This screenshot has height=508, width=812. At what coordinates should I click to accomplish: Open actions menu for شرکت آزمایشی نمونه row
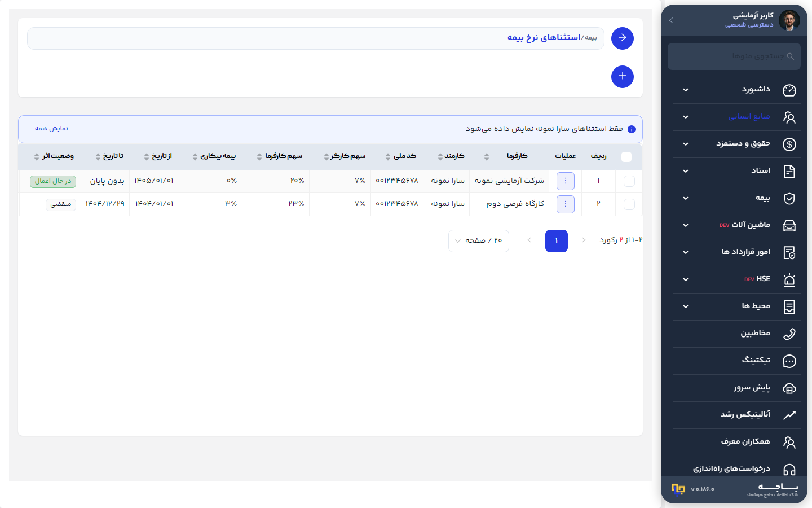click(x=566, y=181)
